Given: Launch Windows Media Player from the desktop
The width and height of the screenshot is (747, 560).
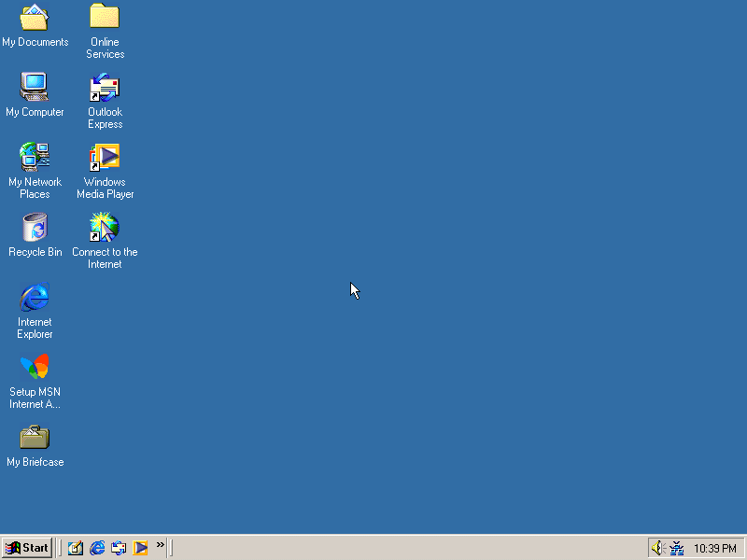Looking at the screenshot, I should pos(104,157).
